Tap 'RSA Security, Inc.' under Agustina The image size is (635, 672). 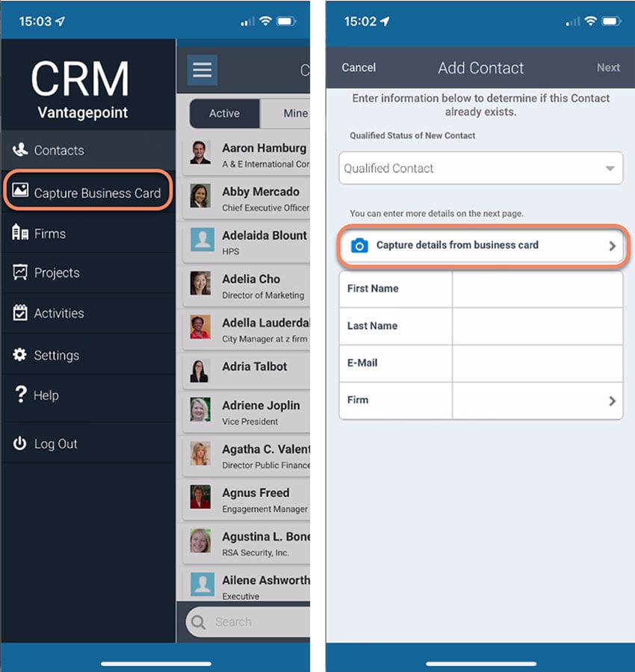(x=255, y=553)
